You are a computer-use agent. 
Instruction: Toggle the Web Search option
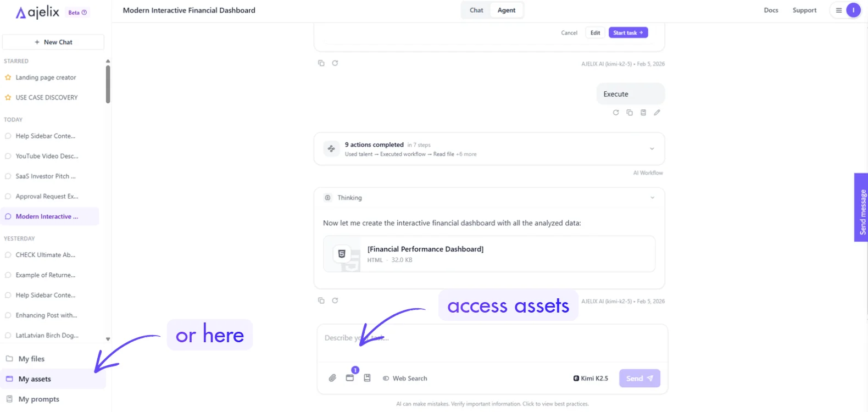[405, 378]
